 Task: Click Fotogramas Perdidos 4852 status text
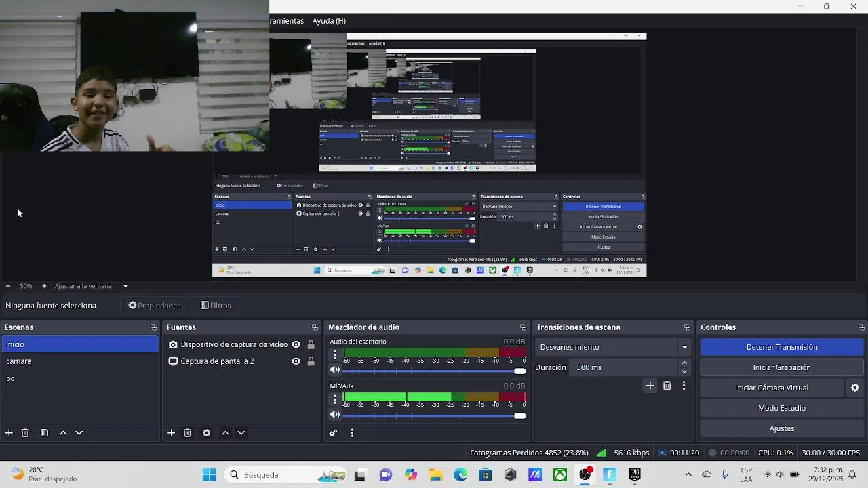pyautogui.click(x=529, y=453)
